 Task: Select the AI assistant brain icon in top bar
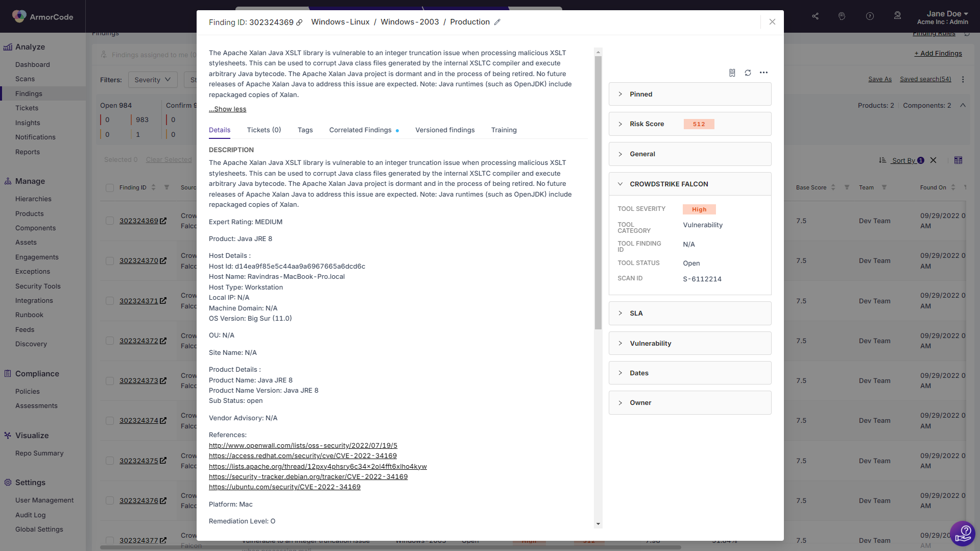point(842,16)
